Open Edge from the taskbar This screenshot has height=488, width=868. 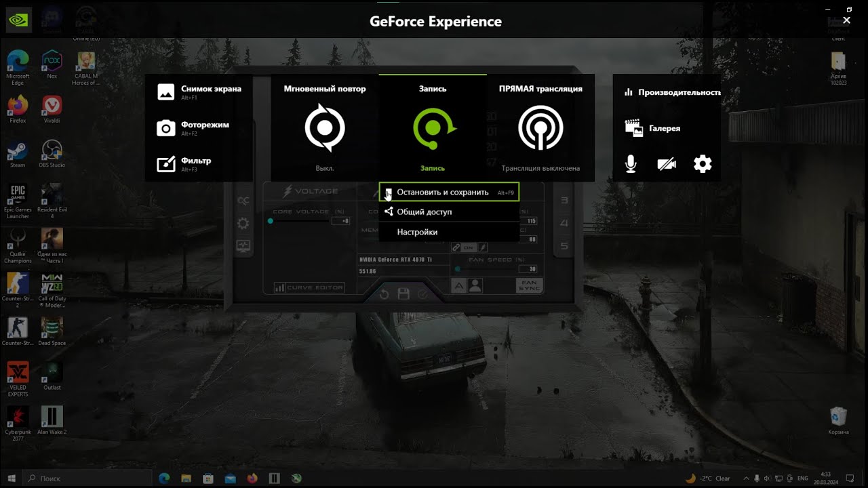164,478
